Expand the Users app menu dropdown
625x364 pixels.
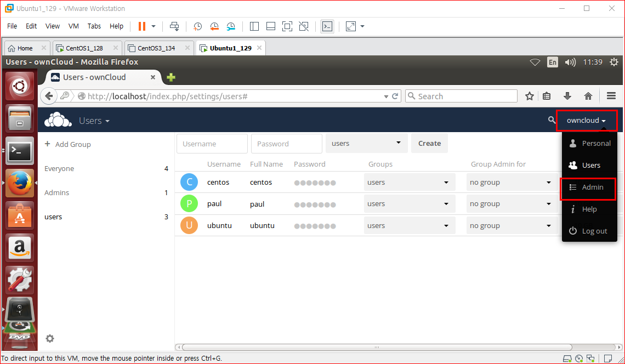pos(94,121)
